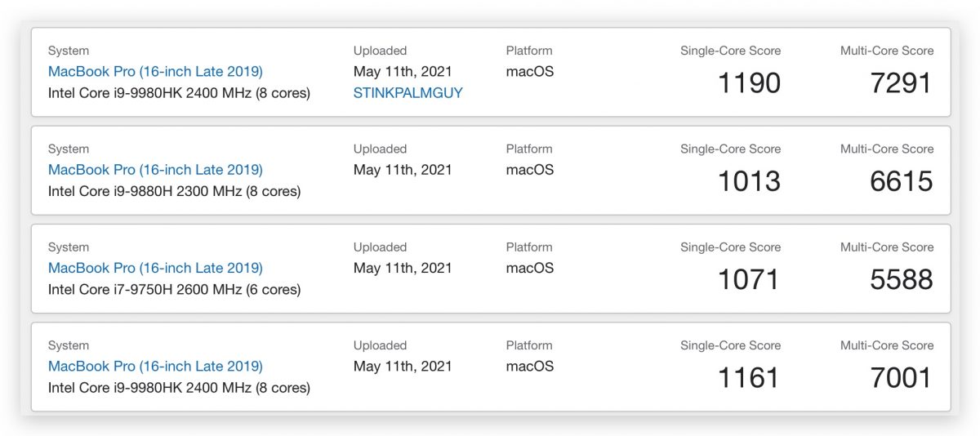The image size is (980, 436).
Task: Open the STINKPALMGUY uploader profile
Action: (408, 93)
